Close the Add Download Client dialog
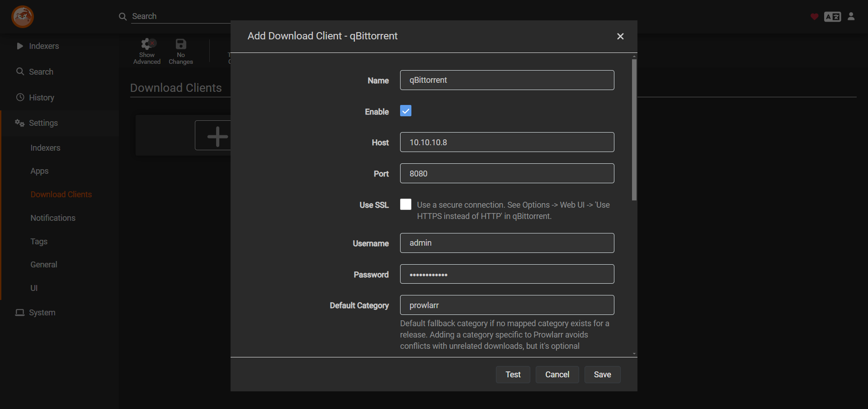 tap(620, 36)
